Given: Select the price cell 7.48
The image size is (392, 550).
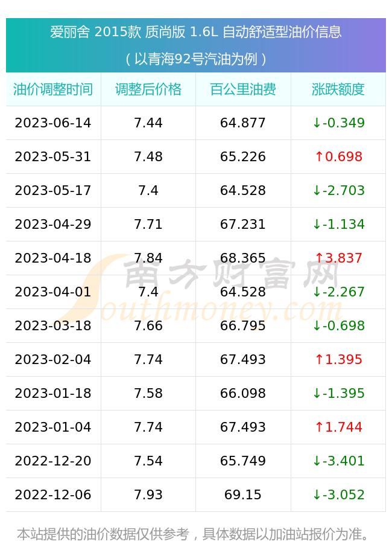Looking at the screenshot, I should coord(148,157).
